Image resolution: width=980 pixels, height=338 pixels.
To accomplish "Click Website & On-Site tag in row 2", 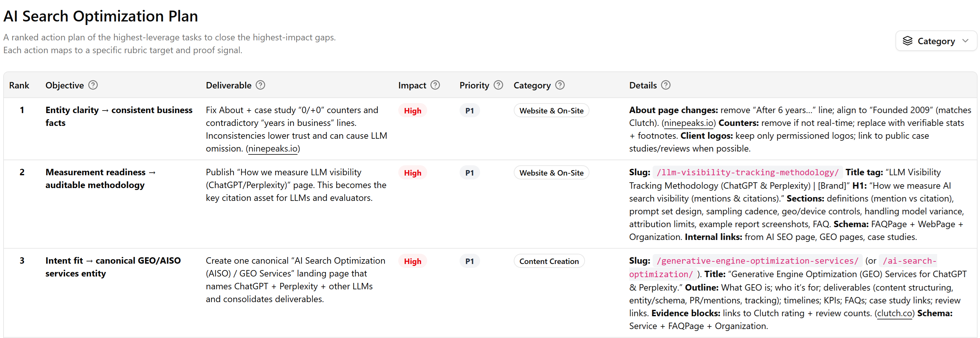I will [551, 173].
